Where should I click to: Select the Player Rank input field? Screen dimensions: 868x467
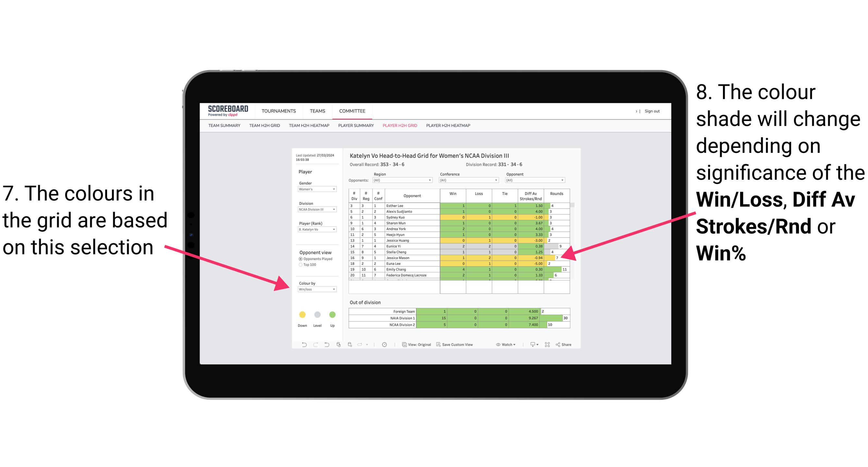coord(316,230)
